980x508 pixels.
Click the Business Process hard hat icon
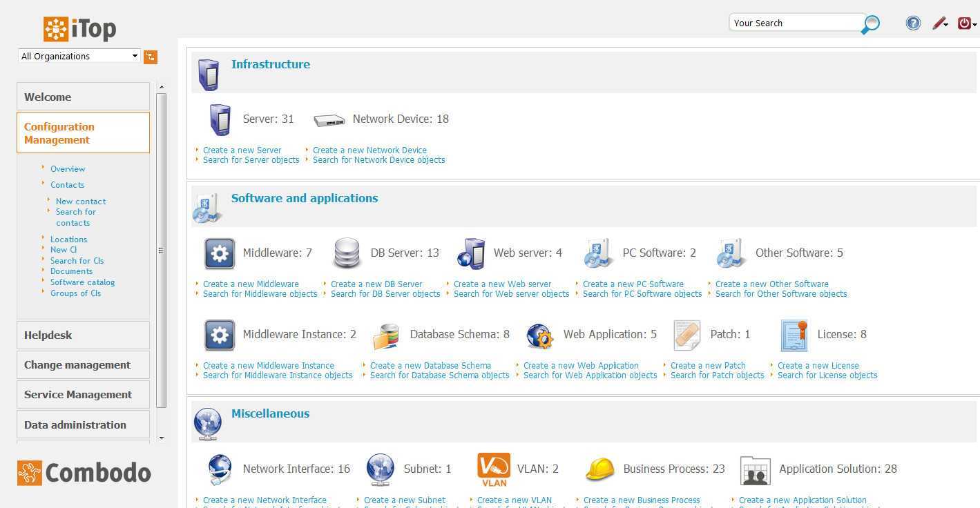(x=599, y=469)
